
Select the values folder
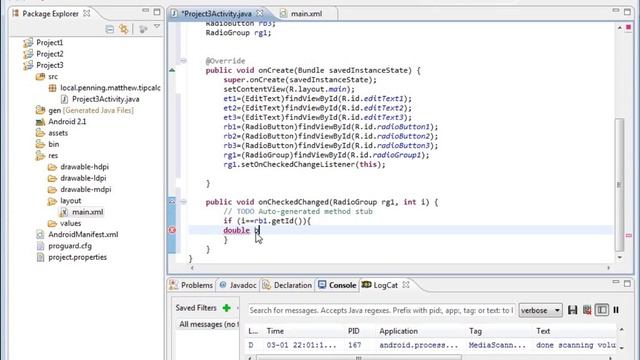(x=70, y=223)
